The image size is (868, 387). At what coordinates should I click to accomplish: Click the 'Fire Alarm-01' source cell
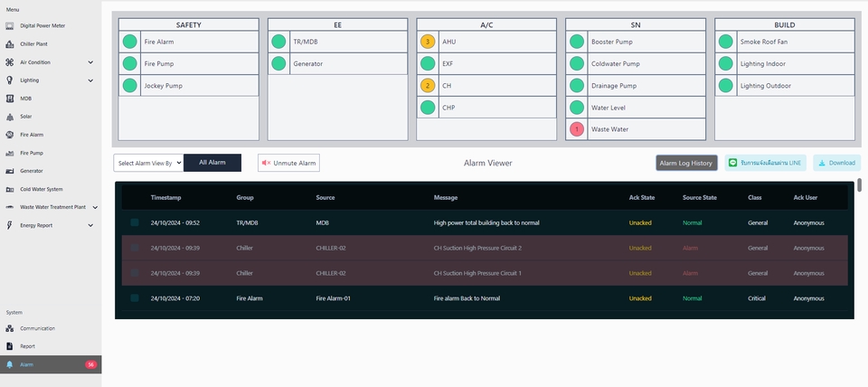pos(334,298)
